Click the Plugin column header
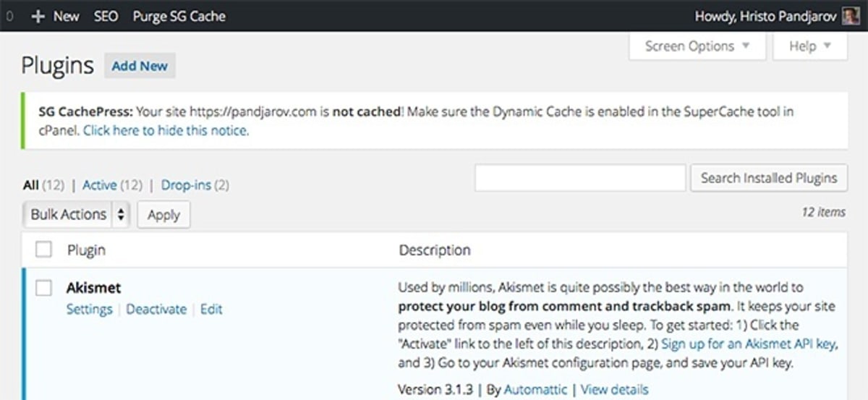Image resolution: width=868 pixels, height=400 pixels. pos(86,250)
